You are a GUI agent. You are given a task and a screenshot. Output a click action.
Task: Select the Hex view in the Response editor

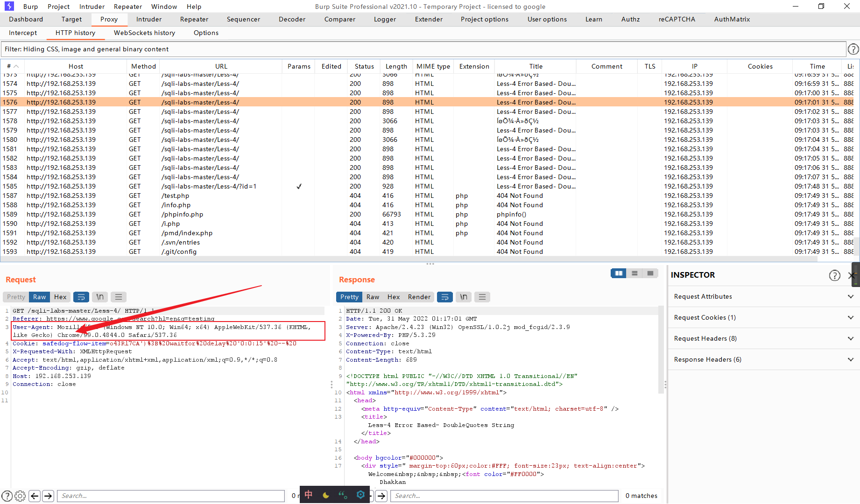tap(394, 297)
